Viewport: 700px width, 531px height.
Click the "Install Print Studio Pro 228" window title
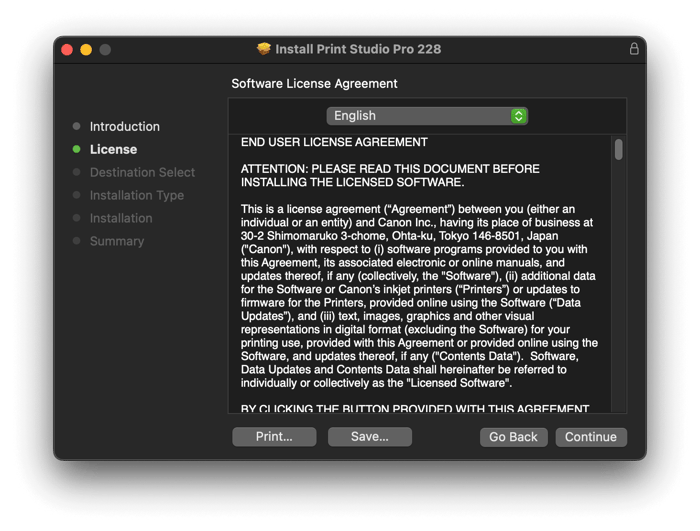point(358,49)
